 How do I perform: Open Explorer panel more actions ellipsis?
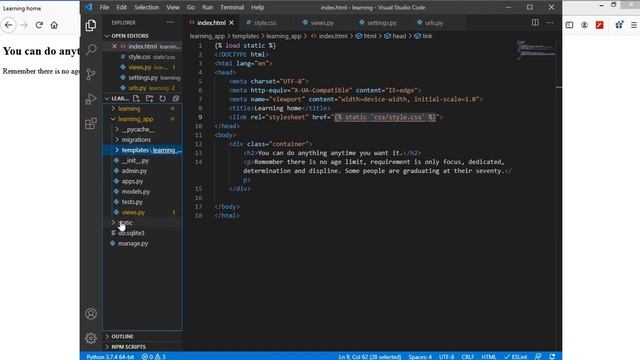click(170, 22)
